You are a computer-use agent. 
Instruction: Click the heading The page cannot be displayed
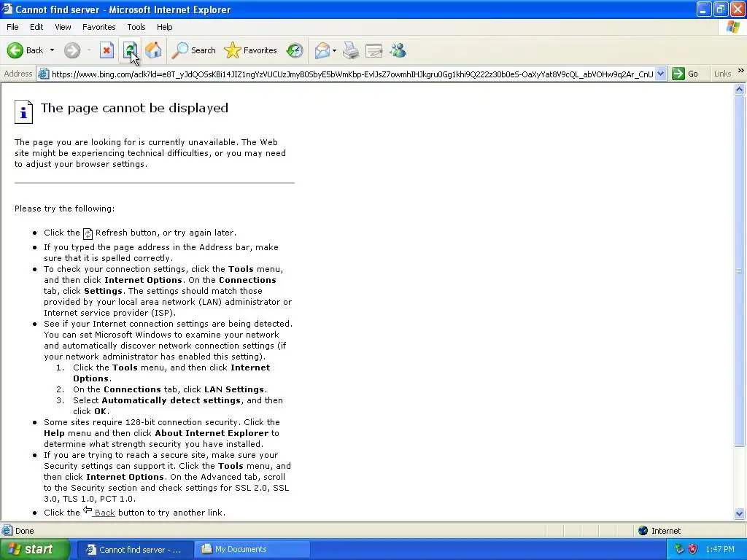[134, 108]
